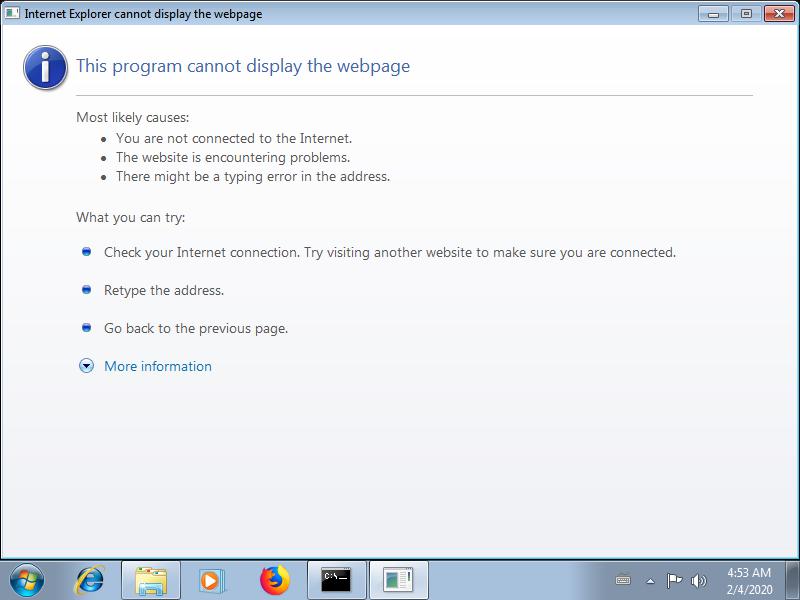The image size is (800, 600).
Task: Launch Firefox from the taskbar
Action: point(274,579)
